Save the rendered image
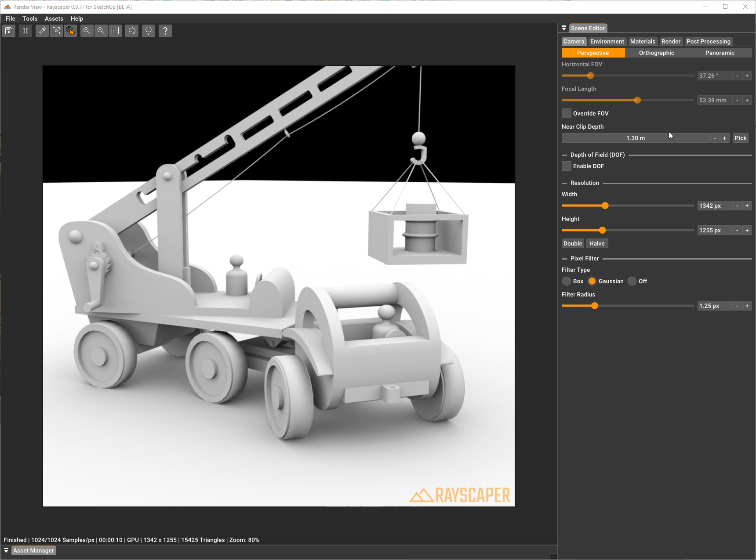This screenshot has height=560, width=756. coord(9,30)
